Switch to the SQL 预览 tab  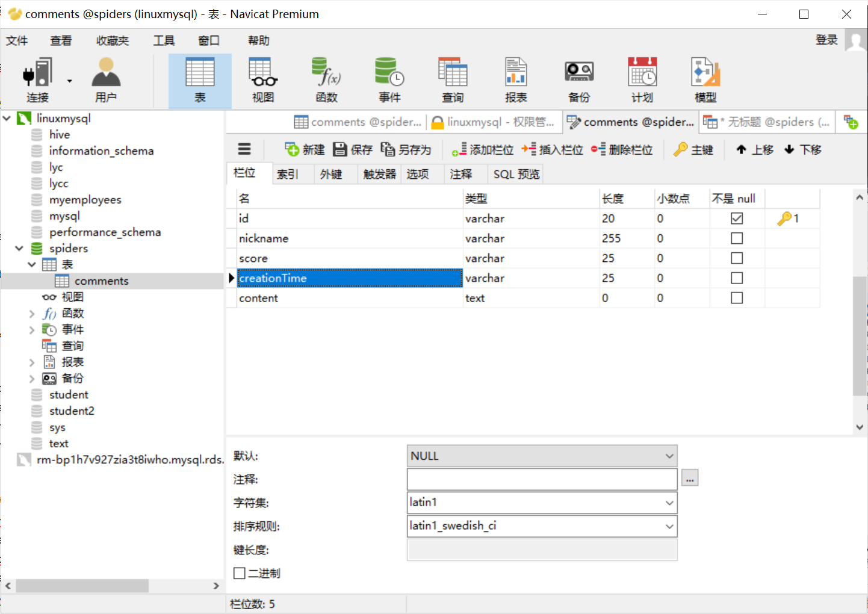[516, 174]
